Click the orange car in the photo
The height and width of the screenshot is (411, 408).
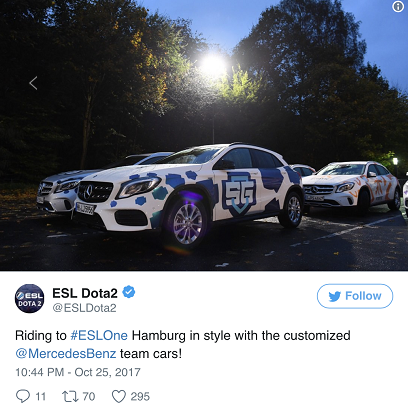(352, 187)
